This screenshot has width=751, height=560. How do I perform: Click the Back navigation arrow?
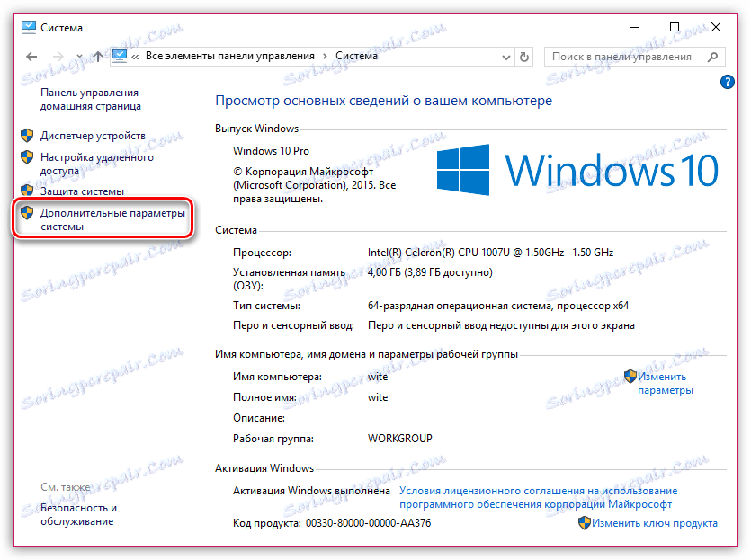tap(31, 57)
